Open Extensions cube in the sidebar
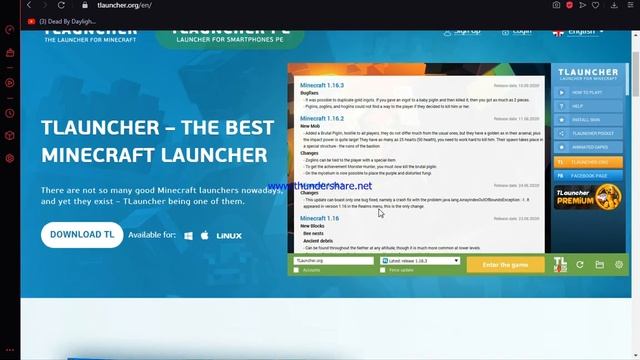The image size is (640, 360). (x=10, y=136)
